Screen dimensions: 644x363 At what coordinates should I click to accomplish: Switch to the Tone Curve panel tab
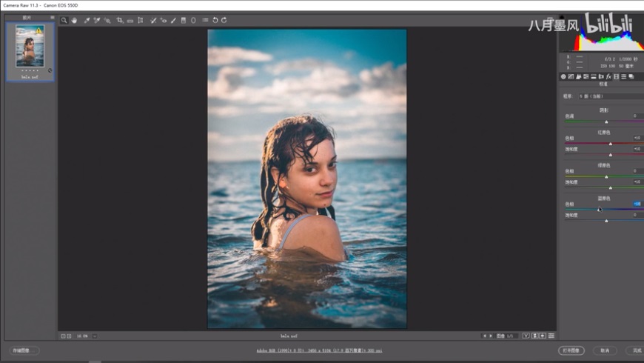tap(571, 76)
